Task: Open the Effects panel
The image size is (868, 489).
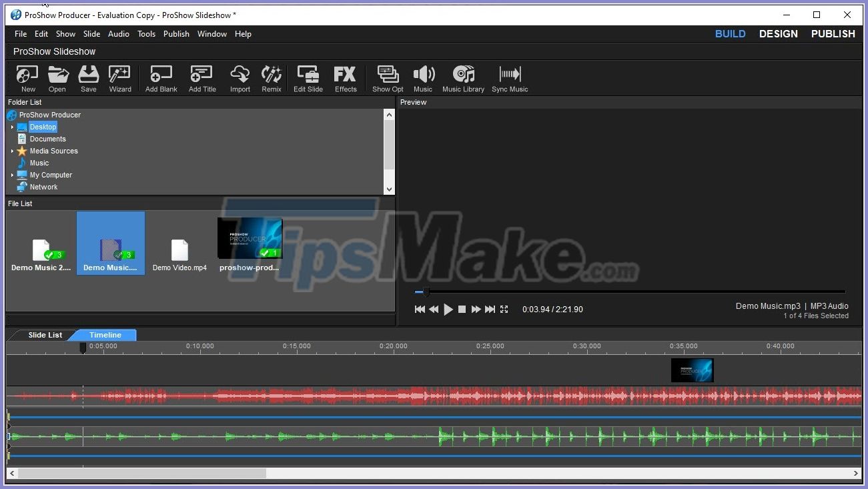Action: 345,78
